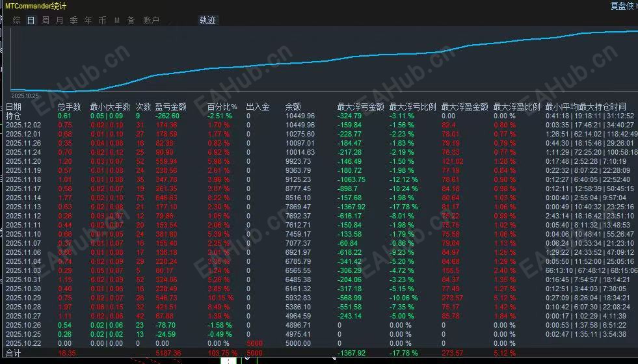This screenshot has width=638, height=364.
Task: Select the 2025.10.29 date row
Action: (x=319, y=298)
